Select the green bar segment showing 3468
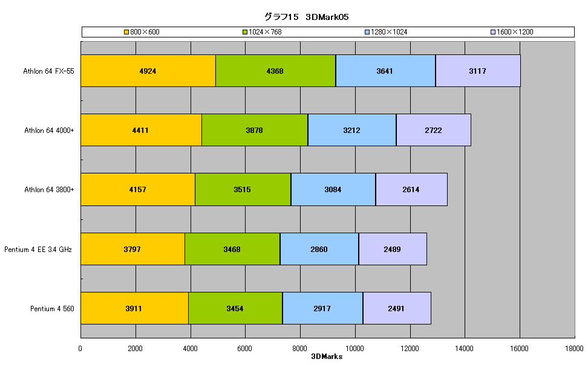The width and height of the screenshot is (588, 365). coord(232,249)
